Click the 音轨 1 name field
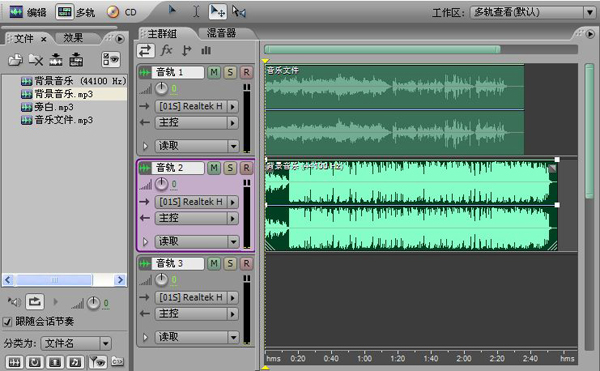Image resolution: width=600 pixels, height=371 pixels. click(178, 72)
